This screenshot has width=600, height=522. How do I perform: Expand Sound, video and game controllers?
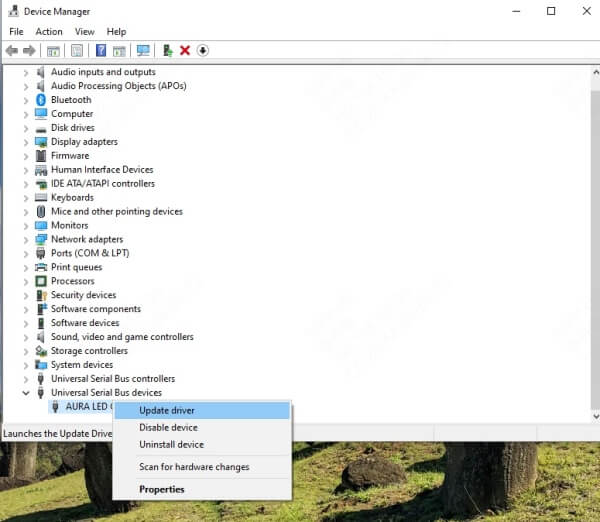click(x=26, y=337)
